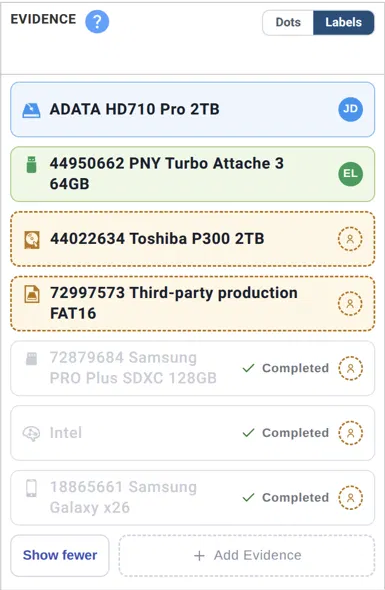Click the green EL assignee avatar

[350, 173]
